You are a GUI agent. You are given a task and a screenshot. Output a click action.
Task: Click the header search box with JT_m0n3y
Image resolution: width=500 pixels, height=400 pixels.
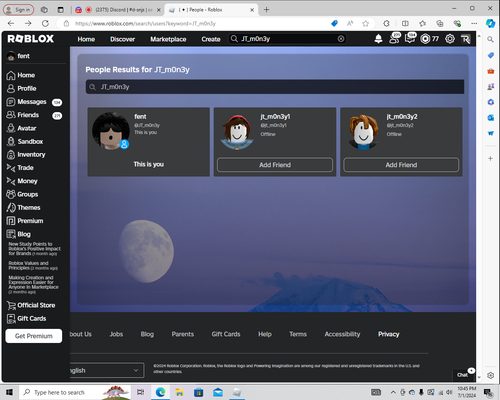287,39
